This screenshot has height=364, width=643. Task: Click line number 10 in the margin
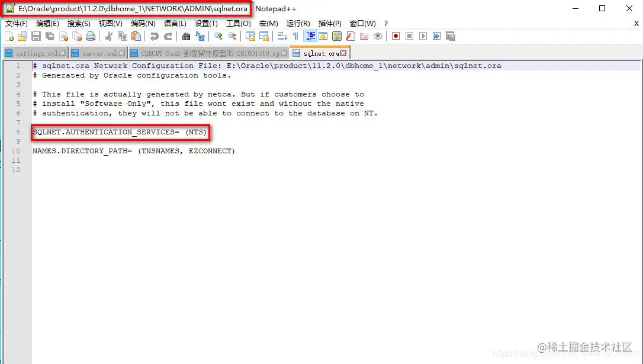16,151
